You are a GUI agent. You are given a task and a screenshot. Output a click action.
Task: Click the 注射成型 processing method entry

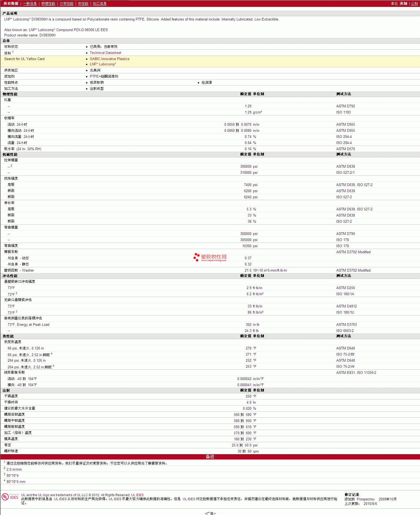pos(97,89)
